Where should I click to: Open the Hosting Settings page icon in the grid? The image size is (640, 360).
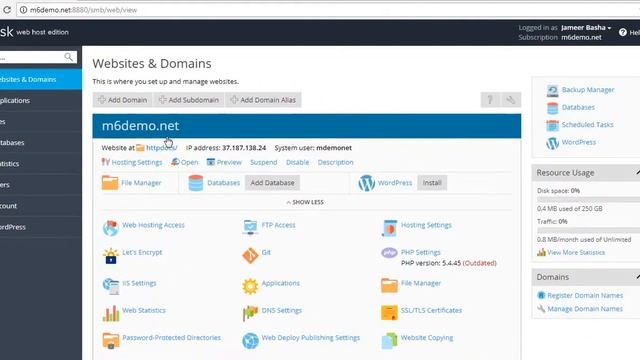[x=389, y=228]
